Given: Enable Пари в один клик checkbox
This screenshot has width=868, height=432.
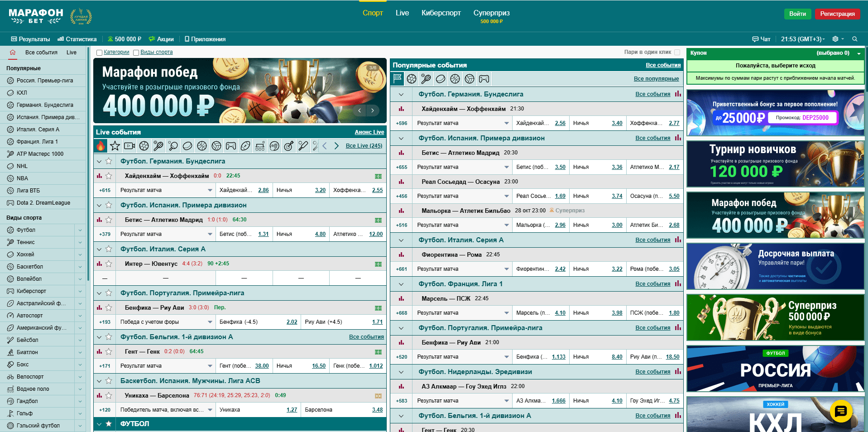Looking at the screenshot, I should [x=677, y=52].
